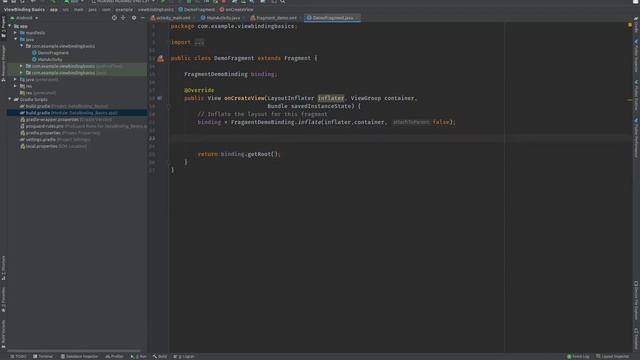Open the Database Inspector tool window
The image size is (640, 360).
(79, 356)
